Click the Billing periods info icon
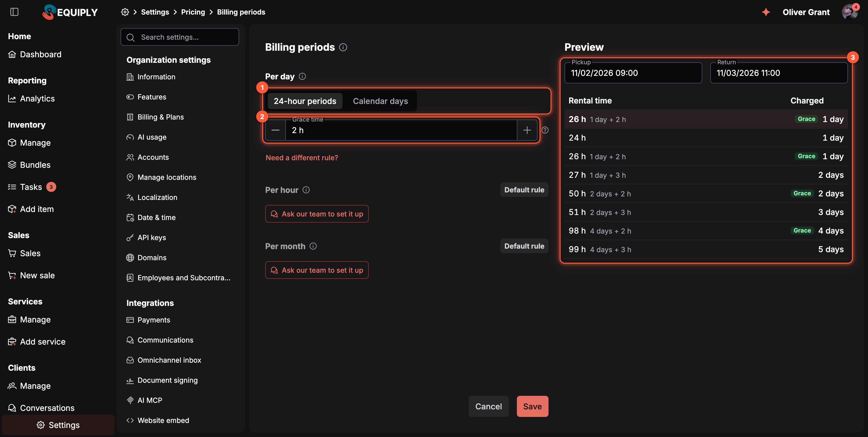 [343, 47]
